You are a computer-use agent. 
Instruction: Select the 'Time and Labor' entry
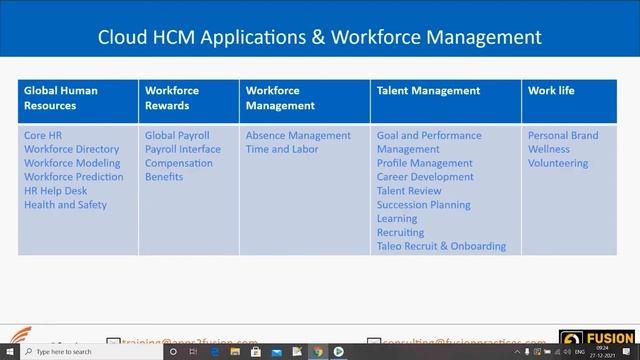click(282, 149)
